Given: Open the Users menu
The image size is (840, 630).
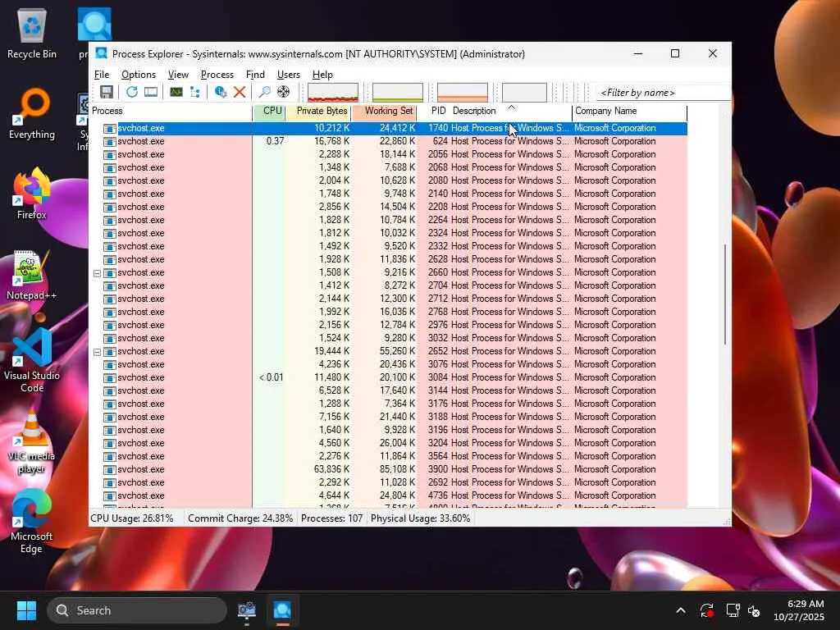Looking at the screenshot, I should click(288, 75).
